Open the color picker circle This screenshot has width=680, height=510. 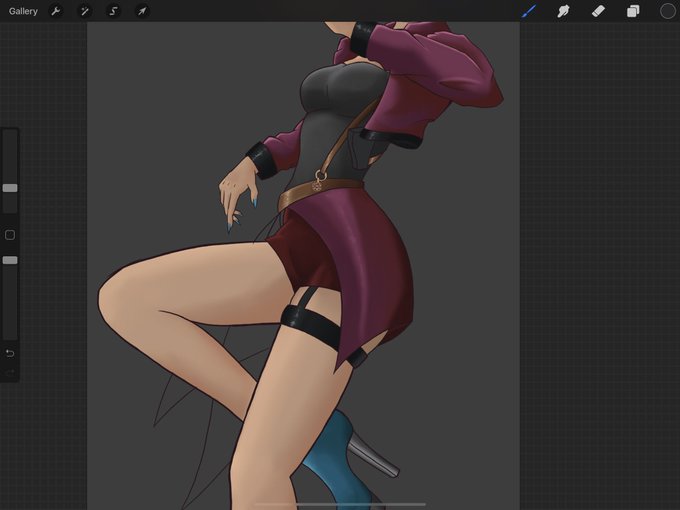click(667, 11)
